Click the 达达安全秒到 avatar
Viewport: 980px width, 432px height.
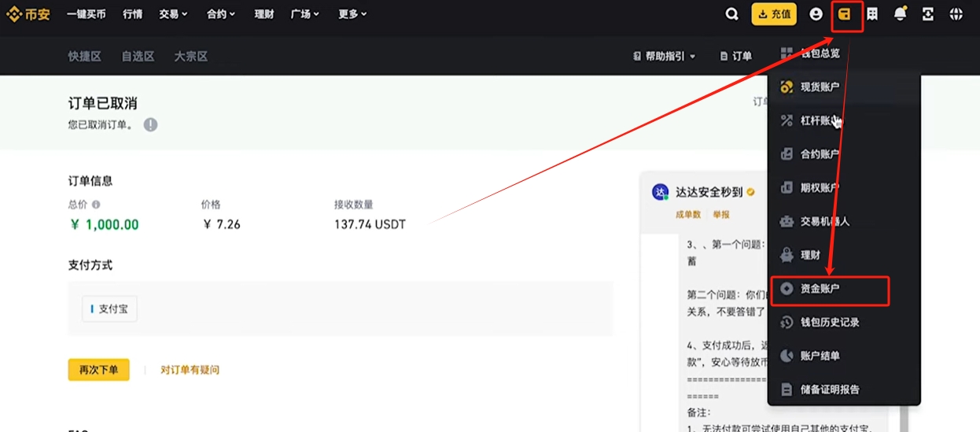(x=661, y=191)
